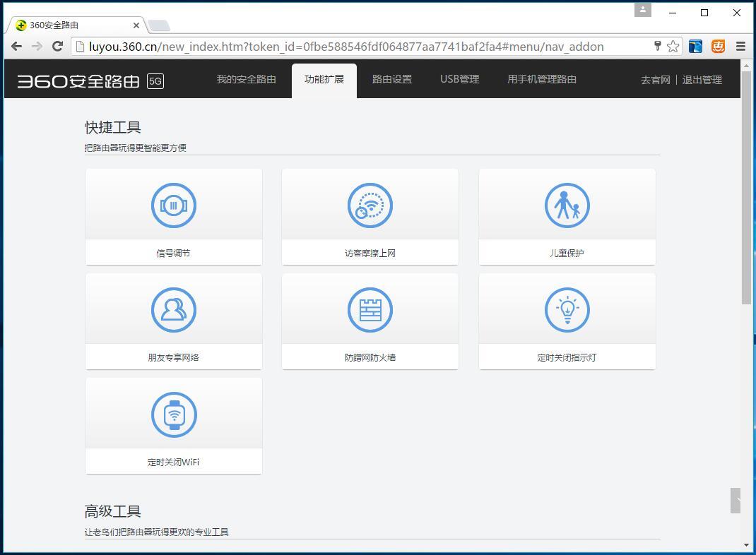Switch to the USB管理 tab

459,79
